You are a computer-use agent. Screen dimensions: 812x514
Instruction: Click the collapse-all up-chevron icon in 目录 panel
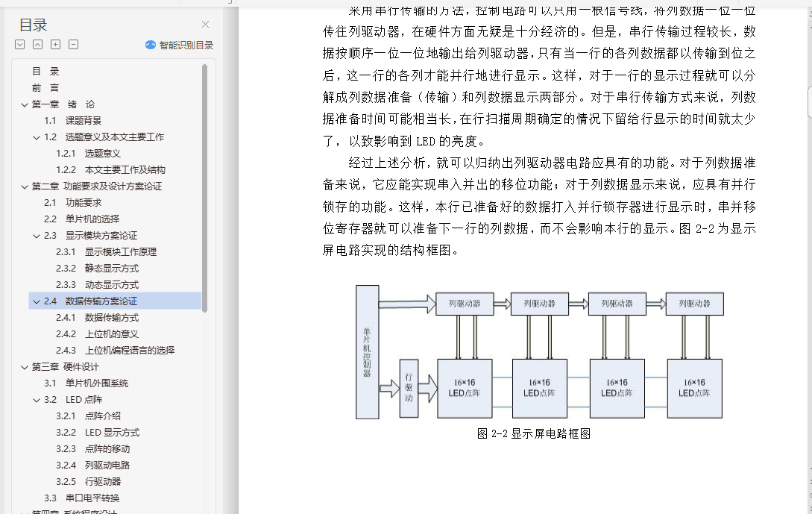tap(38, 45)
